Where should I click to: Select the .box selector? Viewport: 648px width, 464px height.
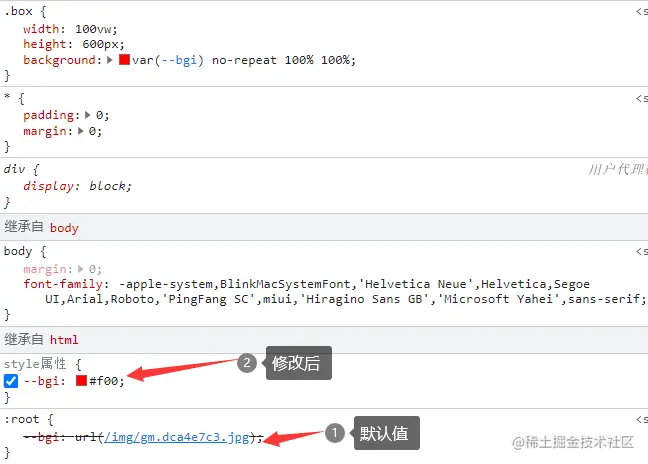(x=18, y=11)
